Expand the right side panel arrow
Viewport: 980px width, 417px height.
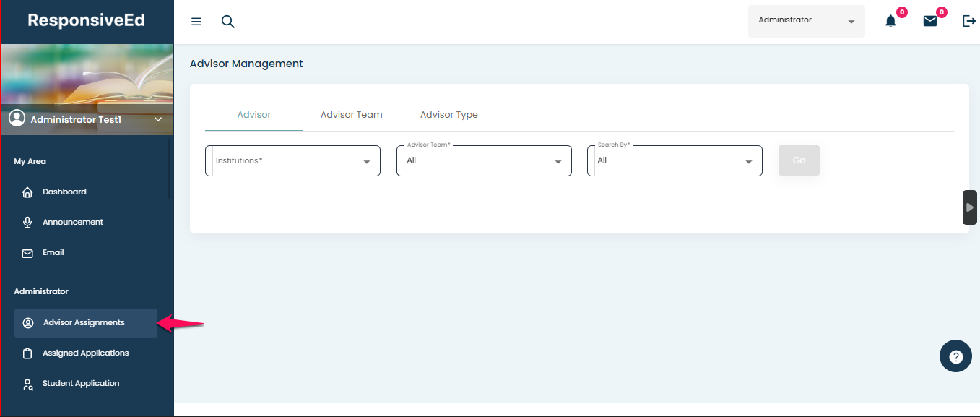970,207
